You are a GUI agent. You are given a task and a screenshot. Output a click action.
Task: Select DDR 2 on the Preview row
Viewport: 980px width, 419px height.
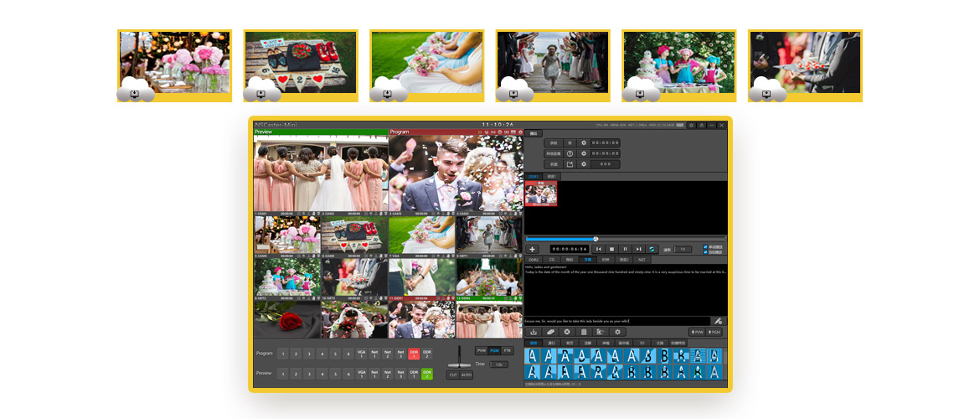coord(426,374)
